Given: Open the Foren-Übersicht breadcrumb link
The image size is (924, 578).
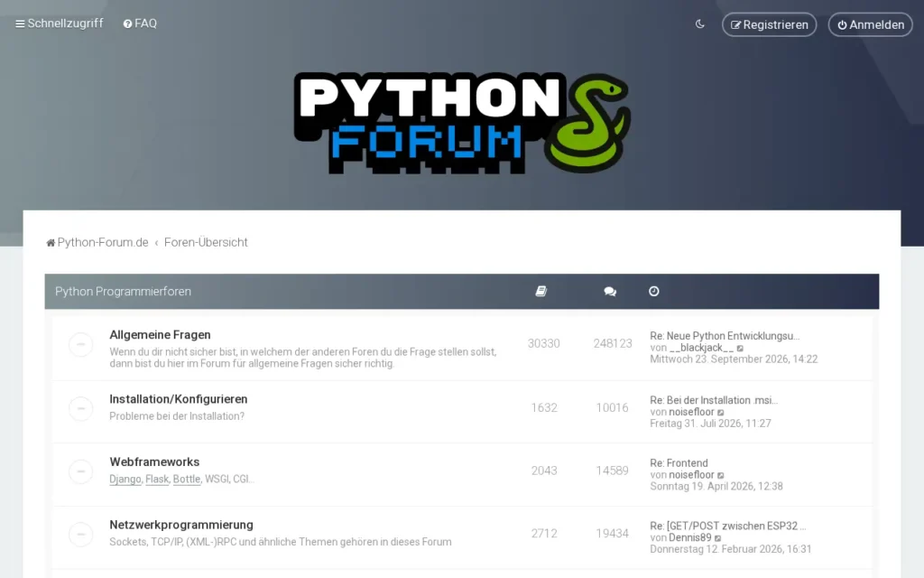Looking at the screenshot, I should pos(206,242).
